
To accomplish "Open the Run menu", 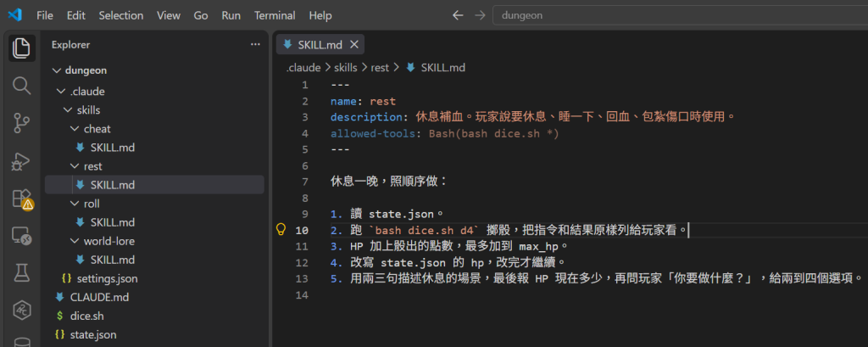I will pos(231,15).
